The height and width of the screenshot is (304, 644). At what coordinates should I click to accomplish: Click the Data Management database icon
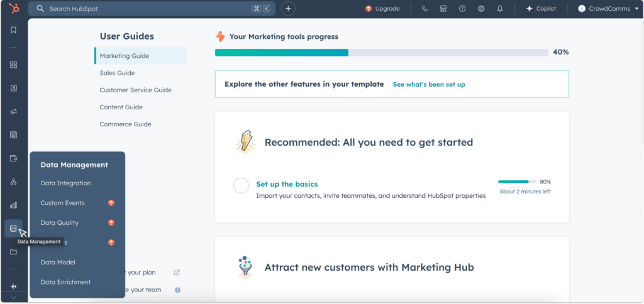(14, 228)
